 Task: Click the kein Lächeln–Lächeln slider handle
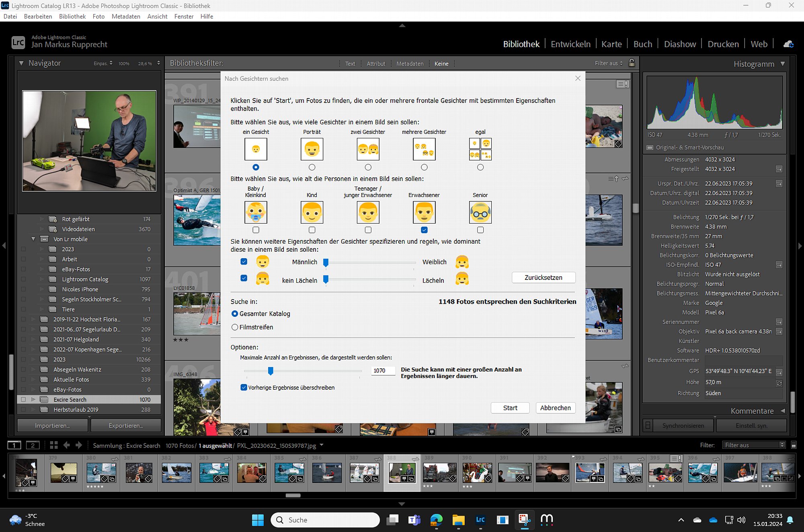326,279
